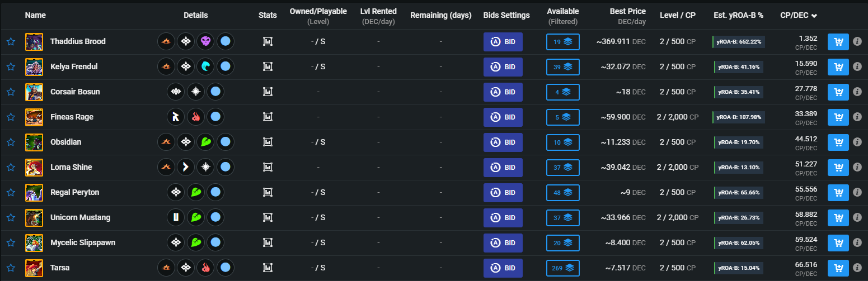Favorite Thaddius Brood with the star icon
The height and width of the screenshot is (281, 868).
coord(11,41)
